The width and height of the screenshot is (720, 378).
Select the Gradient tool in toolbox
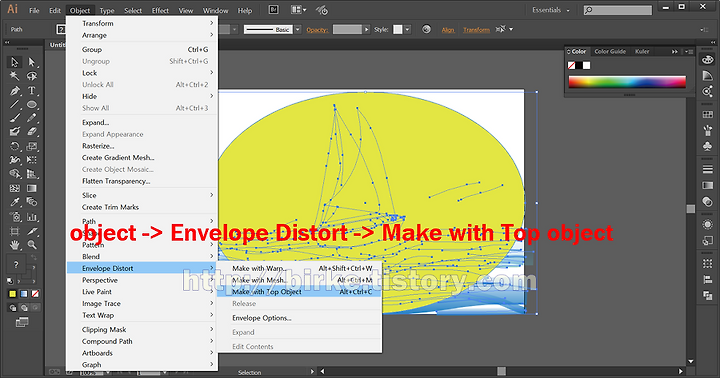[31, 188]
